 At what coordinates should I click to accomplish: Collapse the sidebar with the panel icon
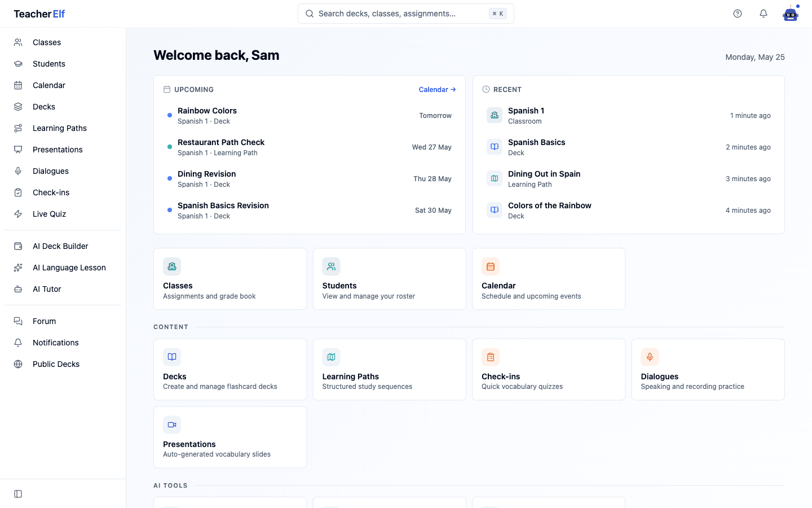pos(18,494)
